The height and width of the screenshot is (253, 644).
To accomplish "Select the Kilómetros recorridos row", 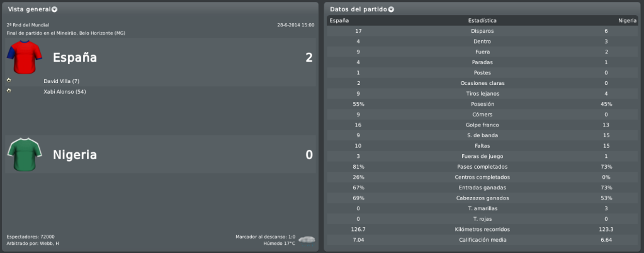I will 483,230.
